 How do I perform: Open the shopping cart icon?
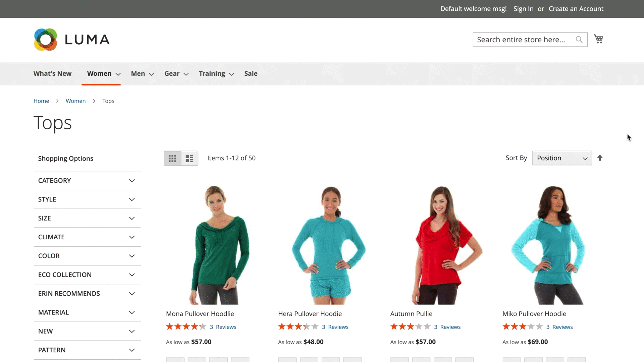[598, 39]
